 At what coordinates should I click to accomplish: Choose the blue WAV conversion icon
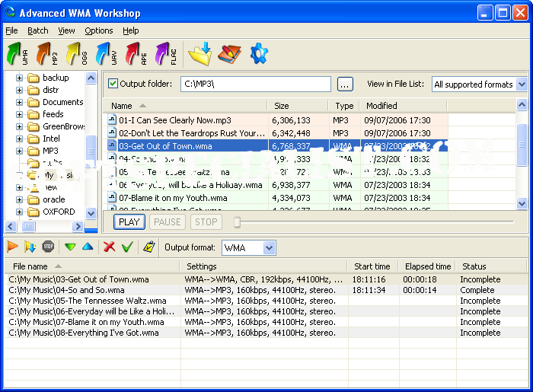click(106, 55)
